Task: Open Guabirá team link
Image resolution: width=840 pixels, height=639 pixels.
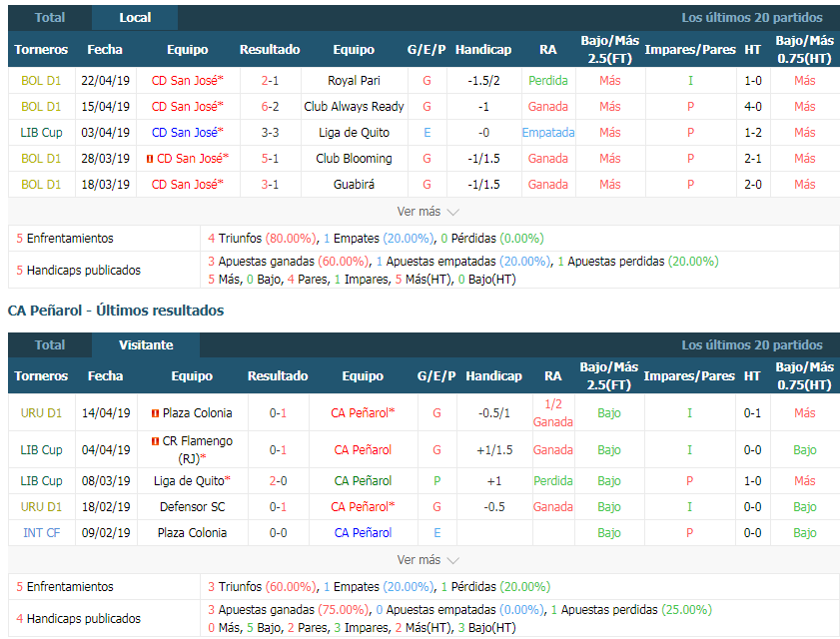Action: (x=354, y=185)
